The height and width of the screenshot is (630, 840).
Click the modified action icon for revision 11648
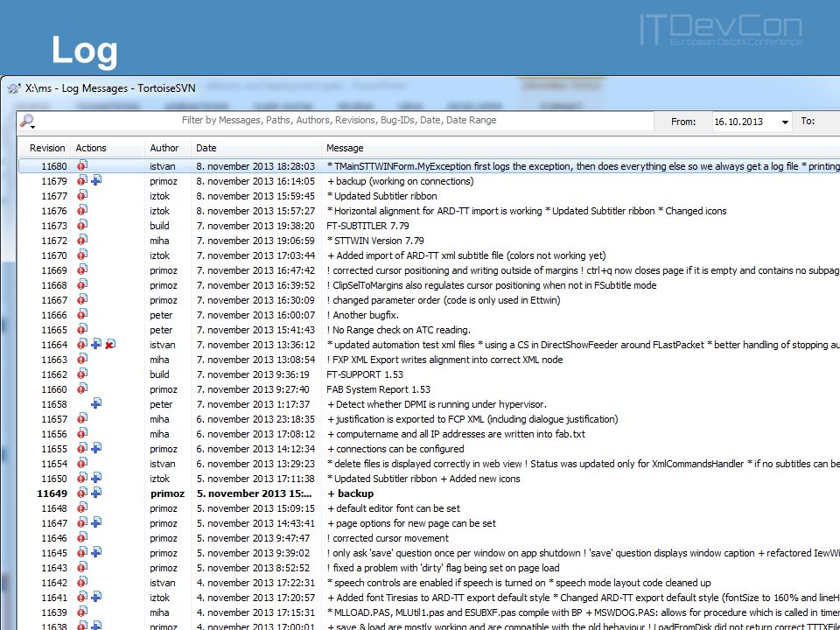coord(82,507)
